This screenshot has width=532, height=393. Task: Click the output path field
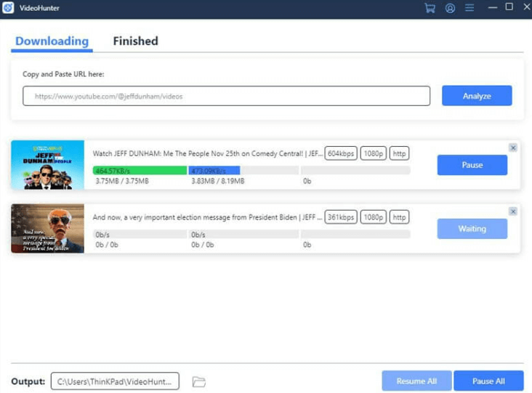[x=115, y=381]
